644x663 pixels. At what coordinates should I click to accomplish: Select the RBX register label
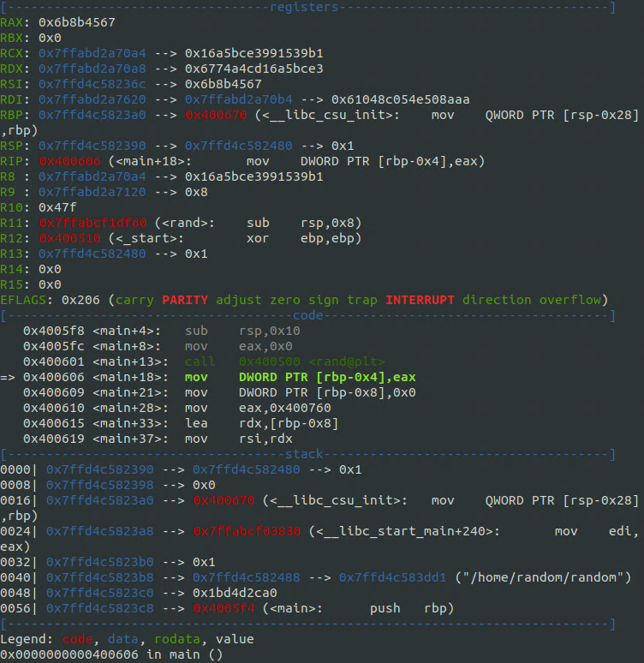coord(11,38)
